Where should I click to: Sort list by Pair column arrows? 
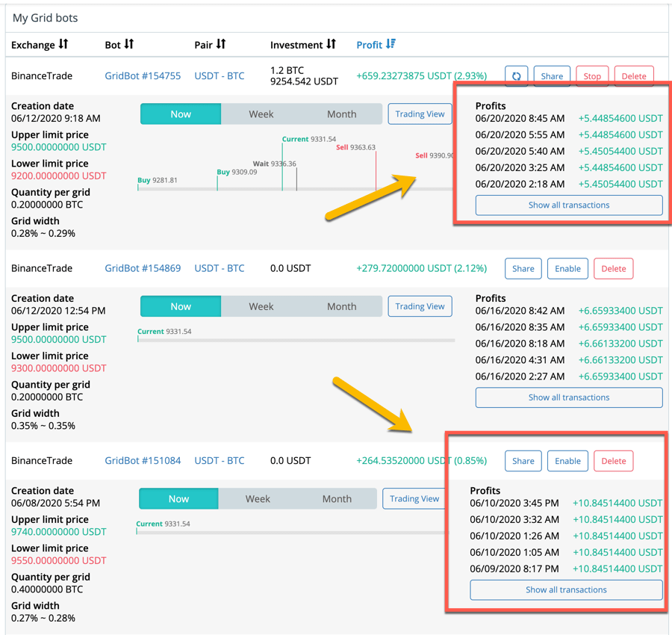click(221, 45)
